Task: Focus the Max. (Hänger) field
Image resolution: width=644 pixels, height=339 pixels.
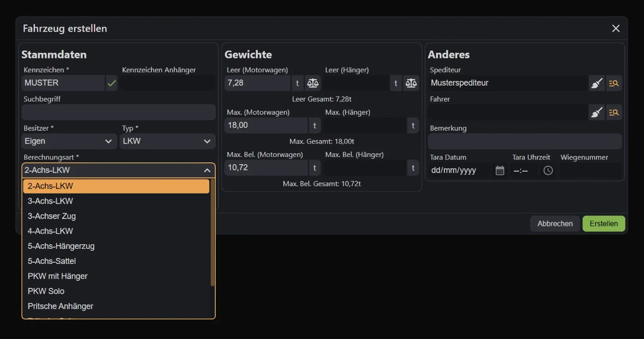Action: (x=365, y=126)
